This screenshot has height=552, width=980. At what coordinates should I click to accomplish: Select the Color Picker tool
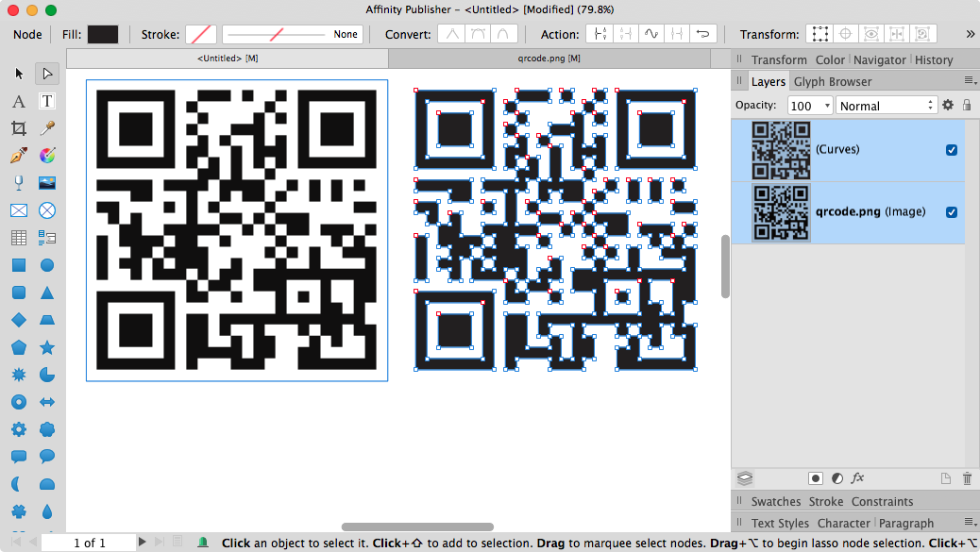[47, 128]
